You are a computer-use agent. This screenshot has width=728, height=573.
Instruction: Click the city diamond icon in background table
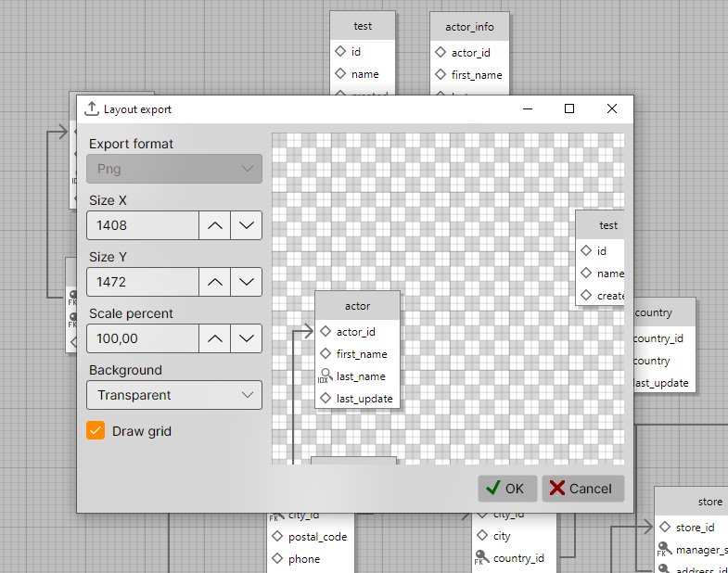click(482, 535)
